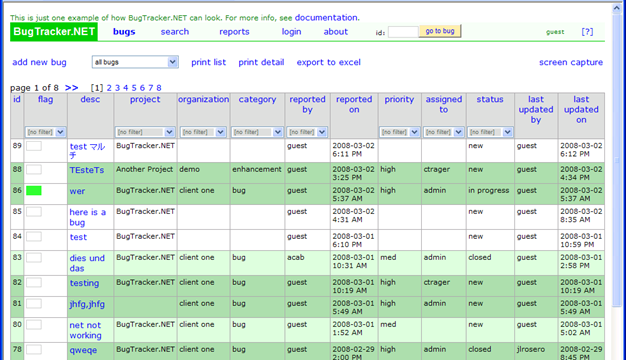Sort by the id column header
626x360 pixels.
coord(17,99)
